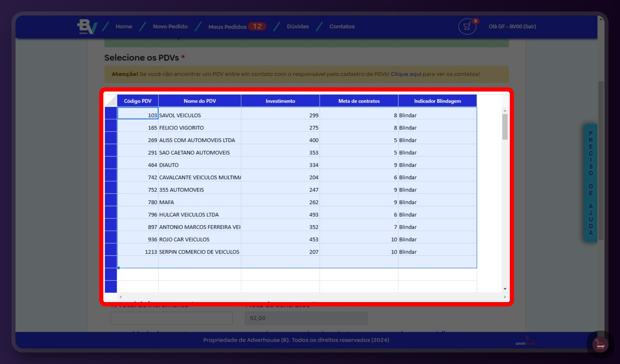Click the 12 badge on Meus Pedidos

(x=257, y=26)
